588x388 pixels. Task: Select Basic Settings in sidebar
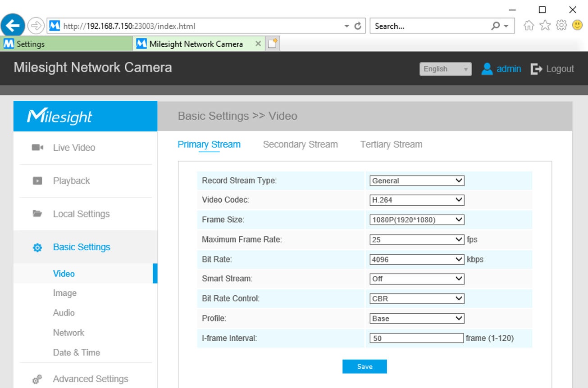click(82, 247)
